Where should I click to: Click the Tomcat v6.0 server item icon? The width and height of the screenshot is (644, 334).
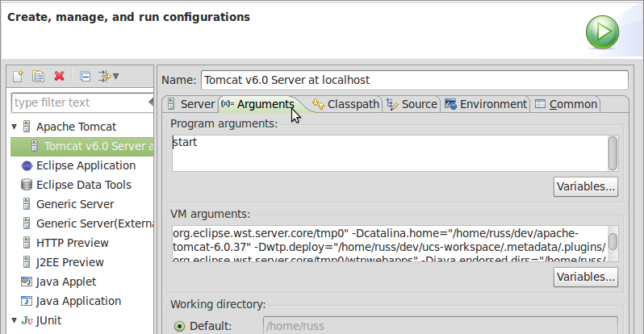(35, 146)
